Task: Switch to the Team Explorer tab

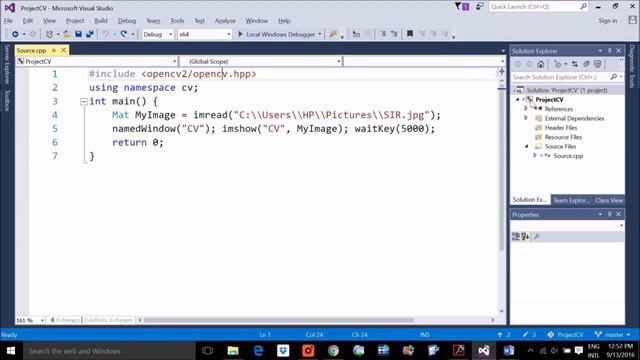Action: pos(571,200)
